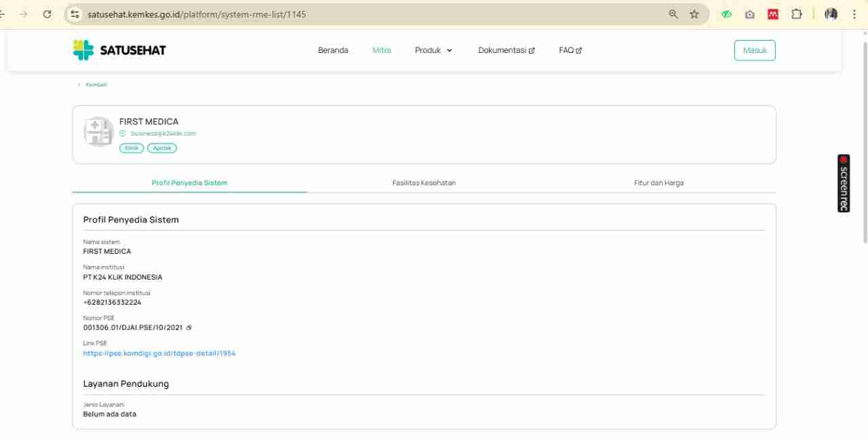Click the Masuk login button
Screen dimensions: 868x439
pyautogui.click(x=754, y=50)
